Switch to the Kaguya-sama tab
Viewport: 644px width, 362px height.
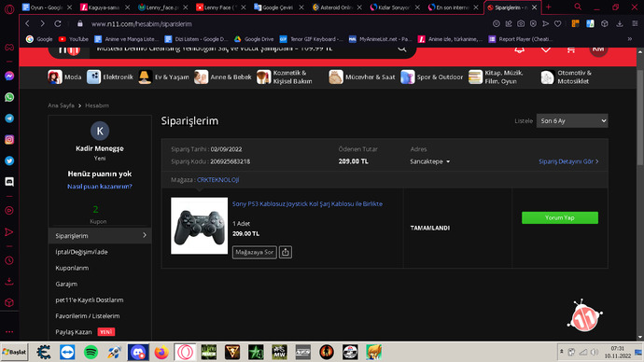[105, 7]
